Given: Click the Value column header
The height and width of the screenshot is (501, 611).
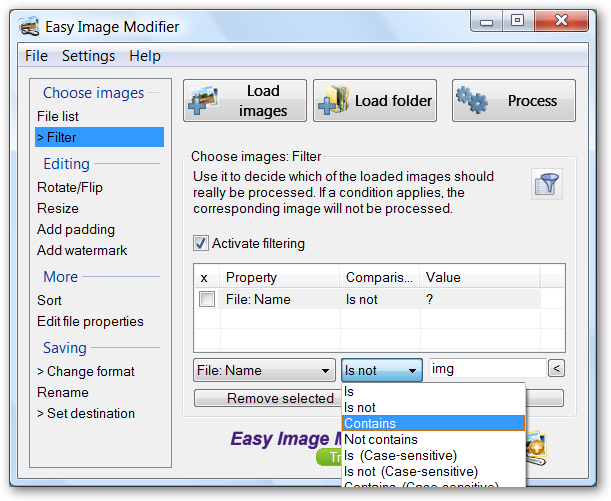Looking at the screenshot, I should [480, 277].
